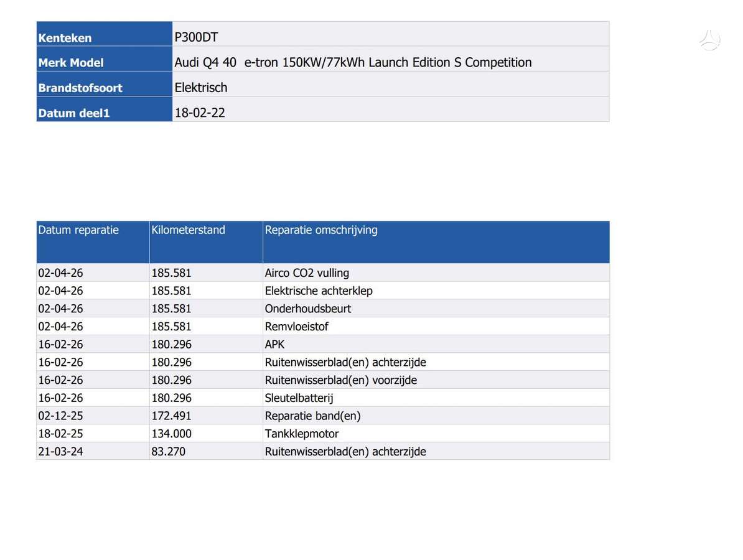Select the Tankklepmotor description
Viewport: 743px width, 560px height.
(301, 434)
